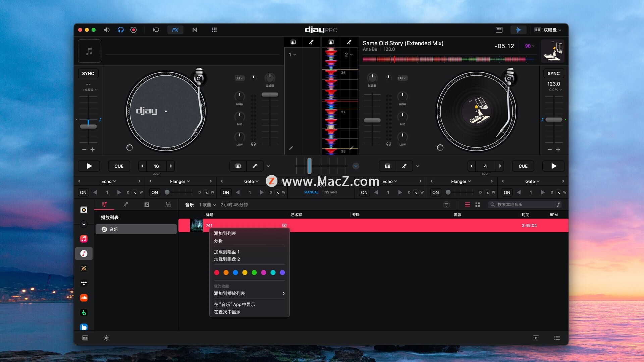Open library filter icon
The width and height of the screenshot is (644, 362).
446,204
